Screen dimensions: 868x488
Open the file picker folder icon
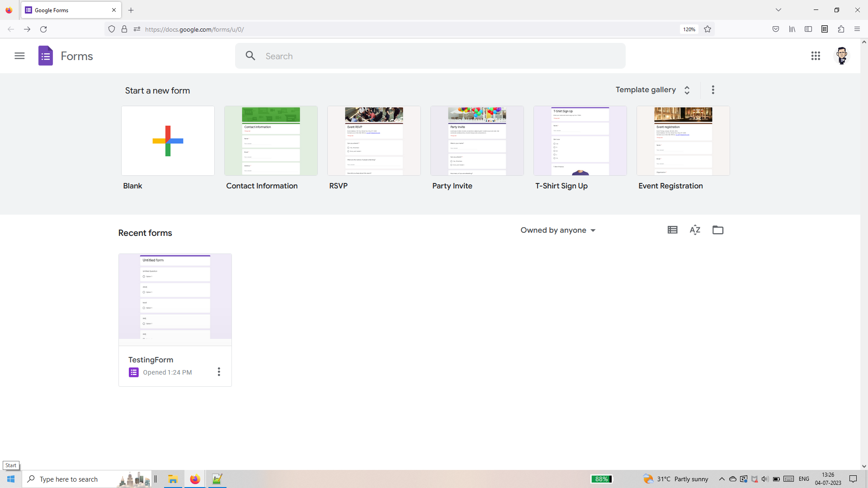pyautogui.click(x=718, y=230)
